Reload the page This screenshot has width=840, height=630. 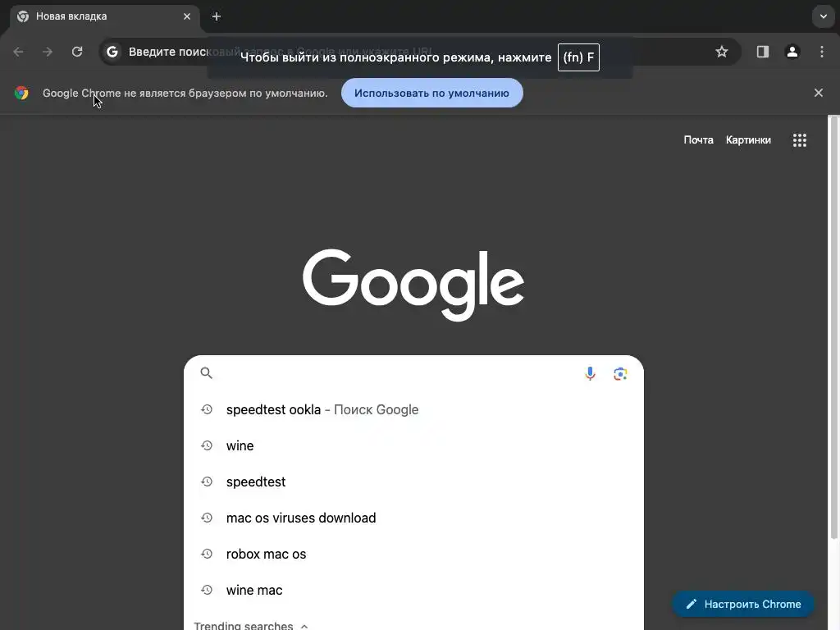coord(77,52)
